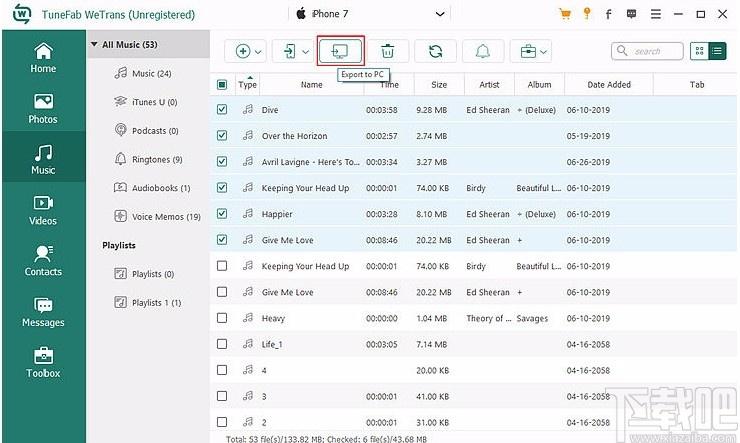Sort by the Name column header
This screenshot has height=443, width=740.
311,84
